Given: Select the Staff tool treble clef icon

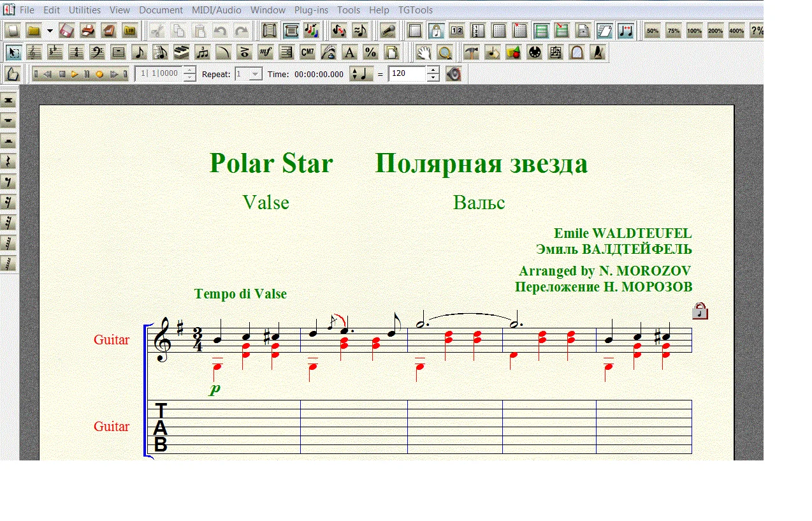Looking at the screenshot, I should click(x=34, y=52).
